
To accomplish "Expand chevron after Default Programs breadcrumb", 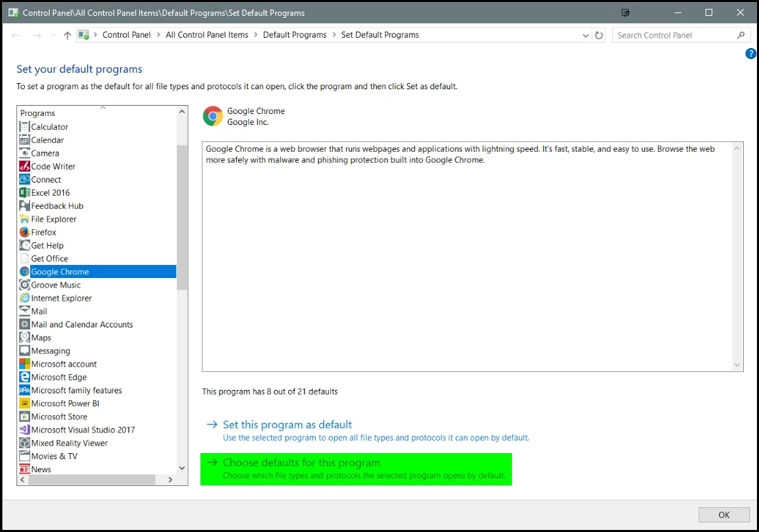I will coord(334,35).
